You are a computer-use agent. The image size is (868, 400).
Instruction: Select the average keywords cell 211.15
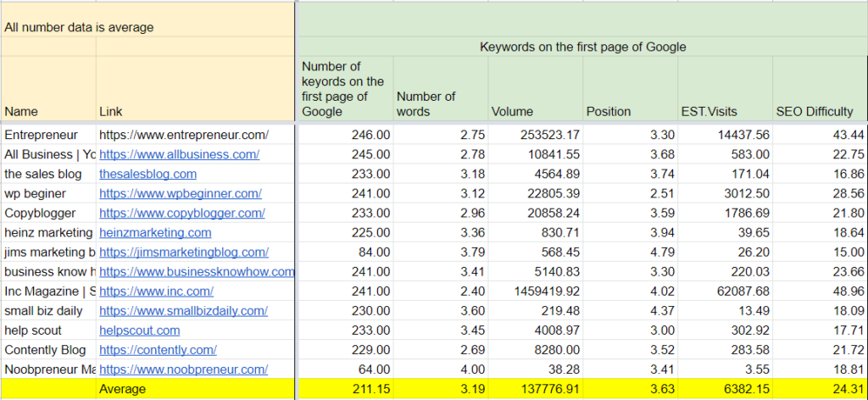[x=346, y=389]
